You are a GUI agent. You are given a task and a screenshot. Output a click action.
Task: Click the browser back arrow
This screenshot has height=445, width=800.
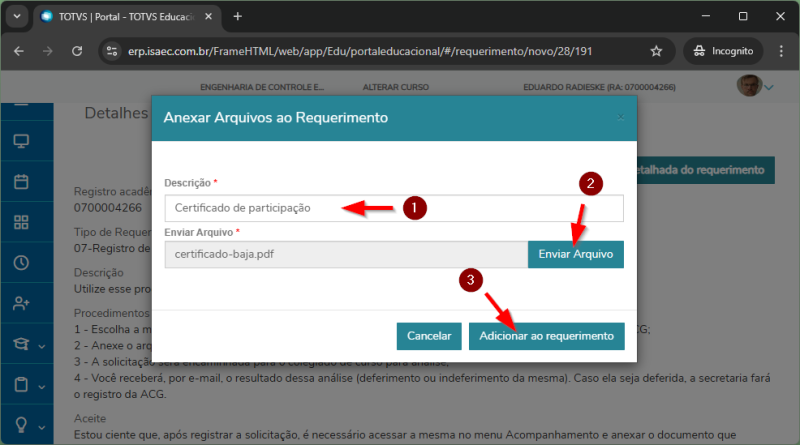point(19,51)
